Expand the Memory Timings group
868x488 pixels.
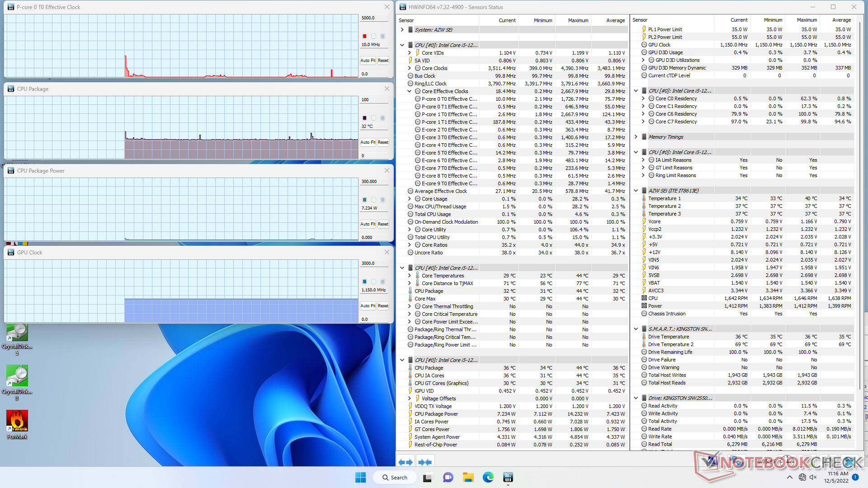636,137
